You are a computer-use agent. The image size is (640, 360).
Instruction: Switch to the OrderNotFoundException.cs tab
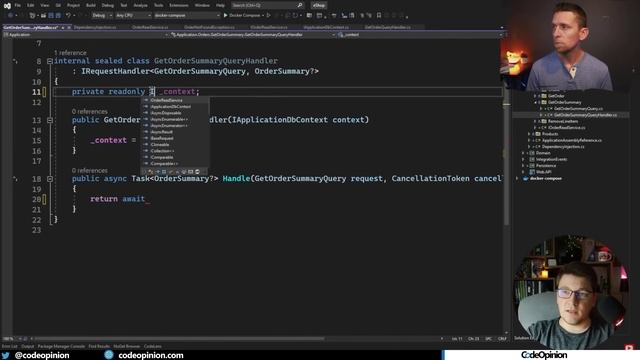[209, 27]
